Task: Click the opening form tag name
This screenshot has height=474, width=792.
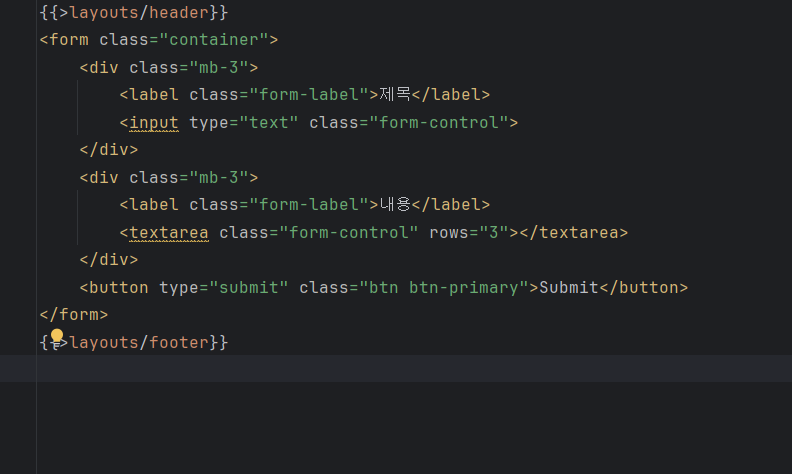Action: 69,40
